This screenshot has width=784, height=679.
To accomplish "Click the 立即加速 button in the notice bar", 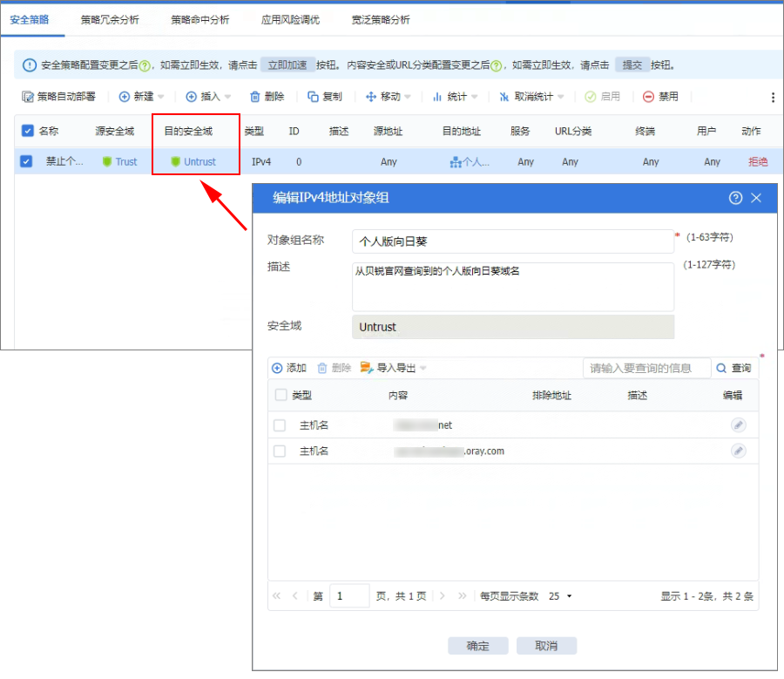I will point(287,65).
